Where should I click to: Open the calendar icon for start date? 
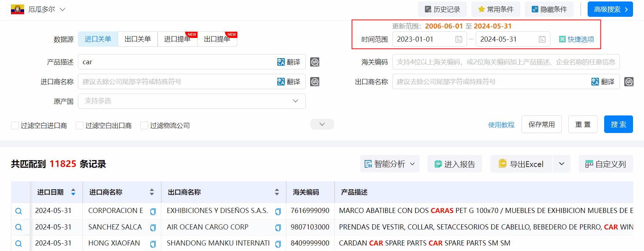tap(459, 39)
